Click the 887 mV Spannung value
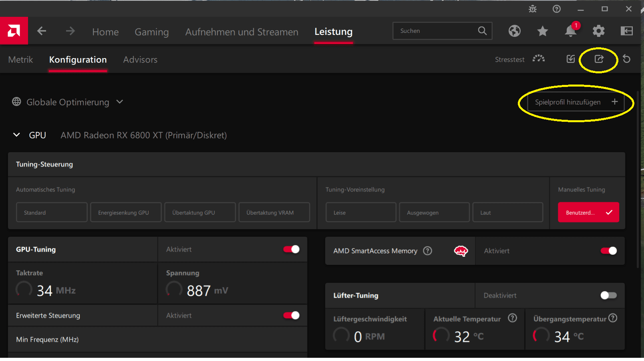Screen dimensions: 644x361 tap(207, 290)
